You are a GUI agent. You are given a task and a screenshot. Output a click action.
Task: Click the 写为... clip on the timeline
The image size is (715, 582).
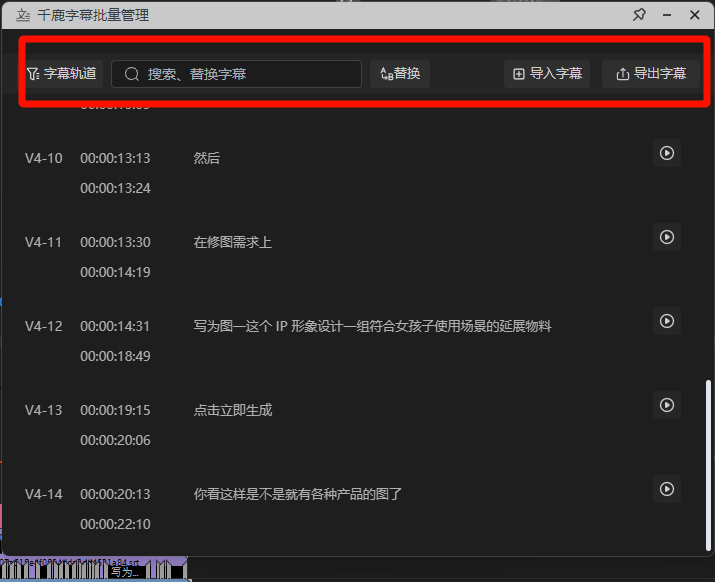[125, 572]
